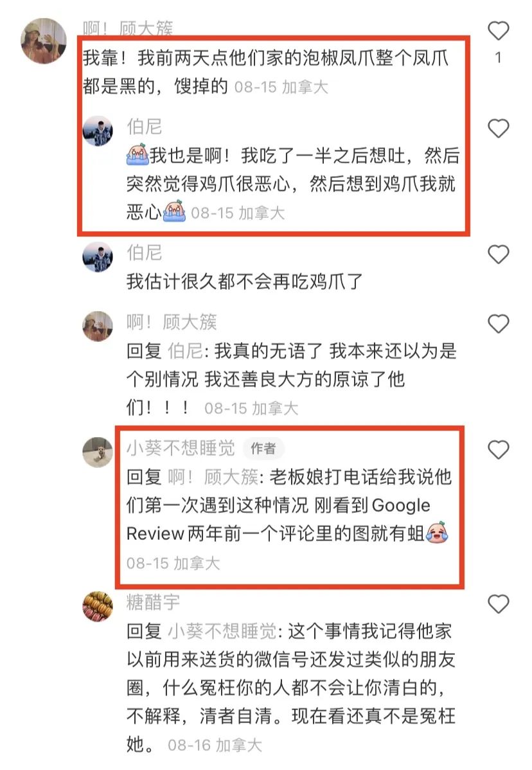Open 小葵不想睡觉's dog avatar
This screenshot has width=532, height=770.
tap(98, 452)
